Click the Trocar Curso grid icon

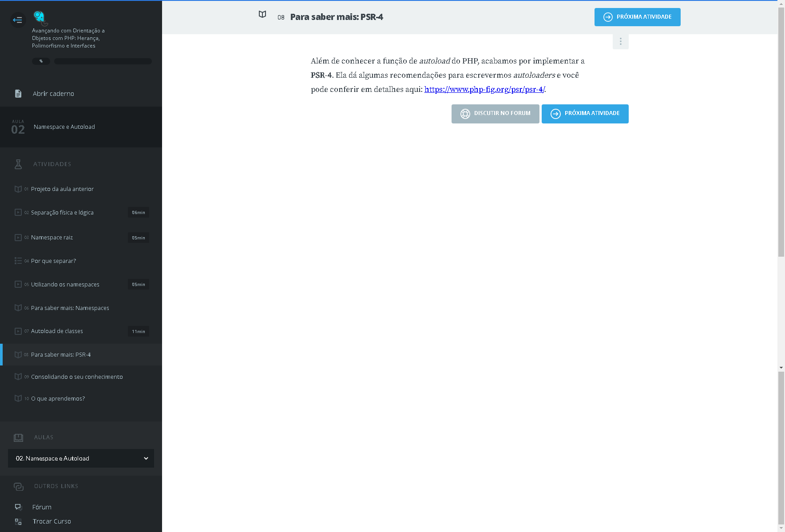coord(18,522)
